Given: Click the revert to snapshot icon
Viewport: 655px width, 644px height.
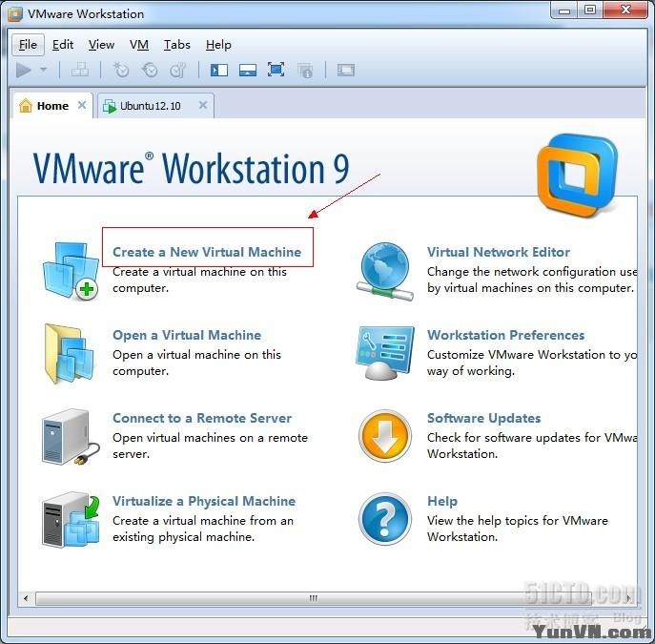Looking at the screenshot, I should tap(150, 70).
